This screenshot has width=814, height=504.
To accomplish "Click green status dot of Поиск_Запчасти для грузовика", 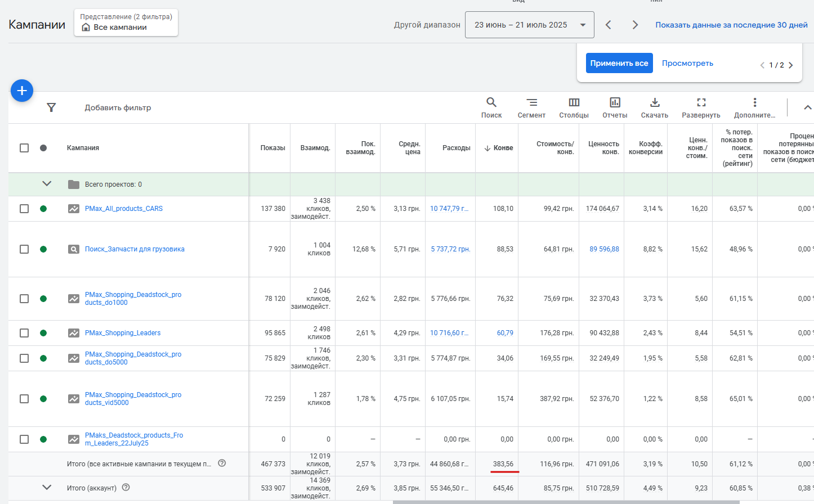I will (x=43, y=249).
